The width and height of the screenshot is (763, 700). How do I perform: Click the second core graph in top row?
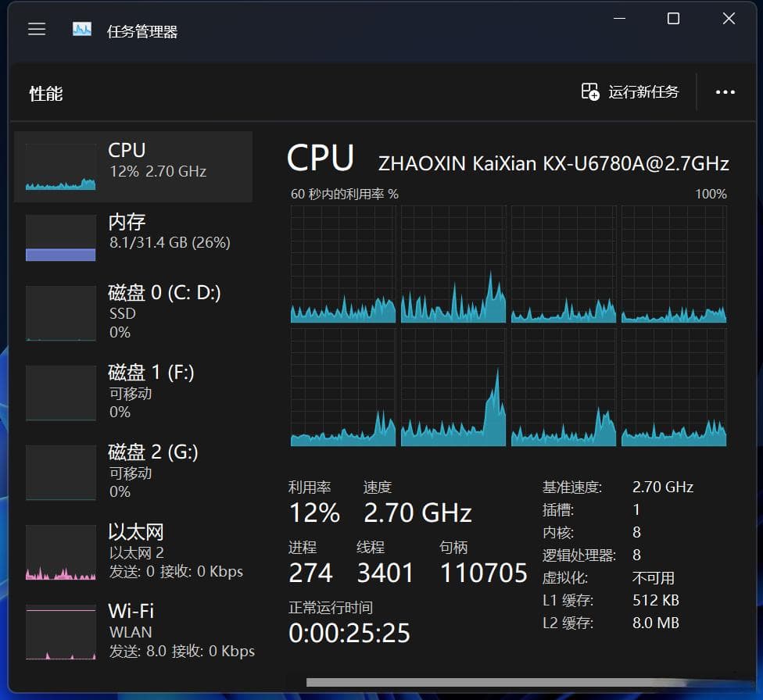[453, 264]
